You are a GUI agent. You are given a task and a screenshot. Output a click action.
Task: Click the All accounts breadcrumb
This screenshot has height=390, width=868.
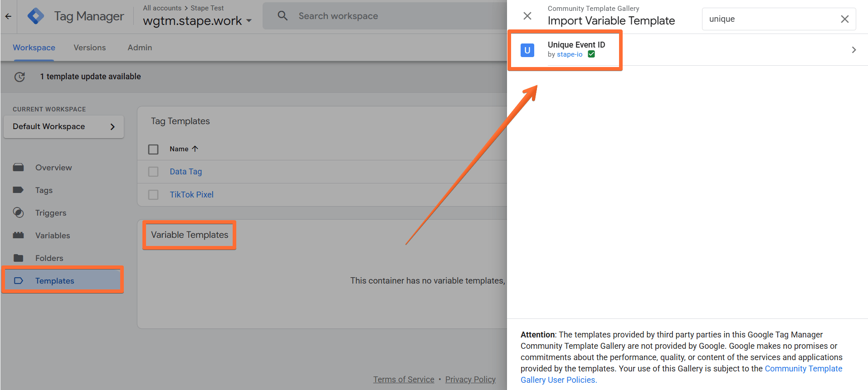(x=162, y=8)
